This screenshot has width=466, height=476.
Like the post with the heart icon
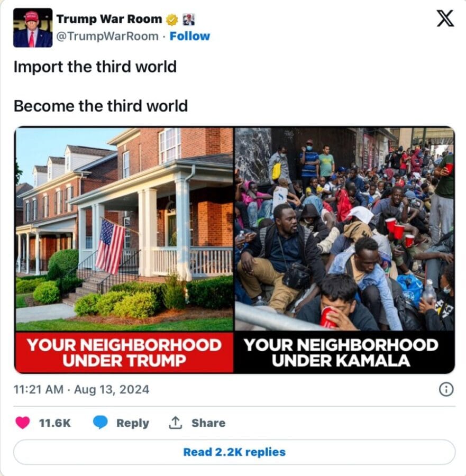click(x=22, y=423)
